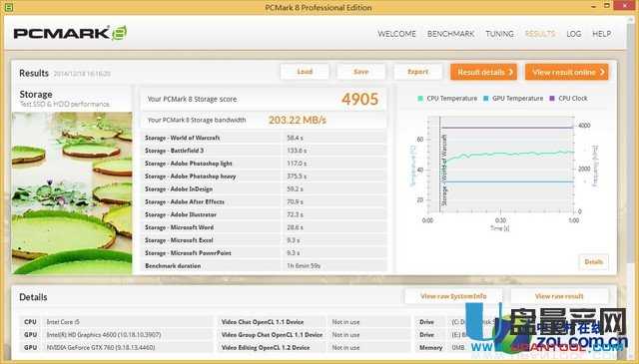
Task: Select the Storage - Adobe Photoshop heavy row
Action: pyautogui.click(x=264, y=177)
